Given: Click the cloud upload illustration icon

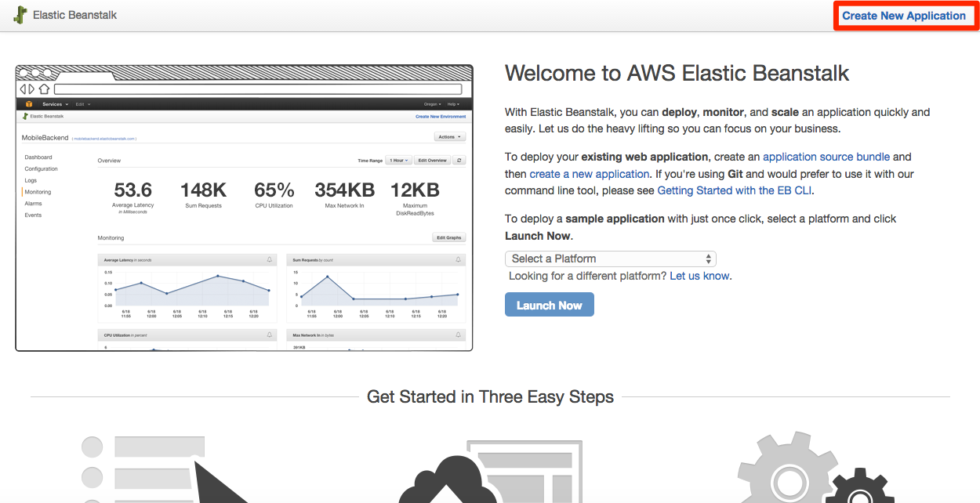Looking at the screenshot, I should (x=492, y=472).
